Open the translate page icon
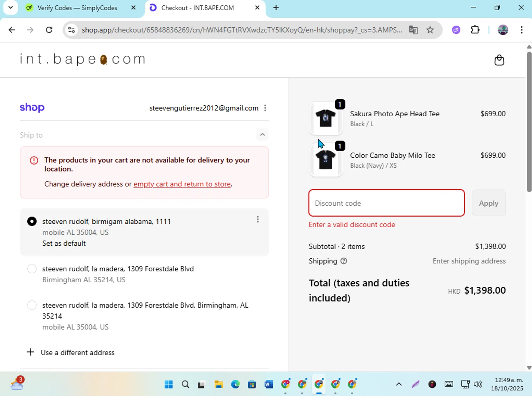This screenshot has height=396, width=532. pos(413,30)
